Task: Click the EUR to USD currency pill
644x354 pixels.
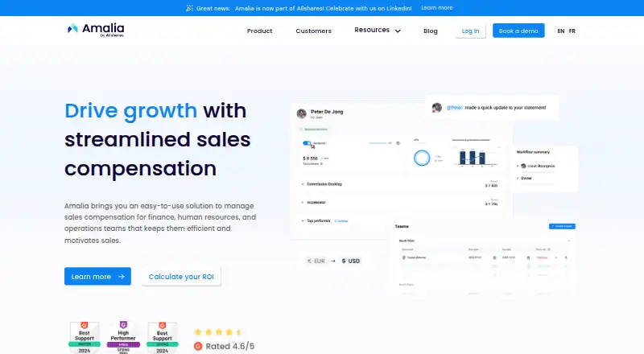Action: pos(334,261)
